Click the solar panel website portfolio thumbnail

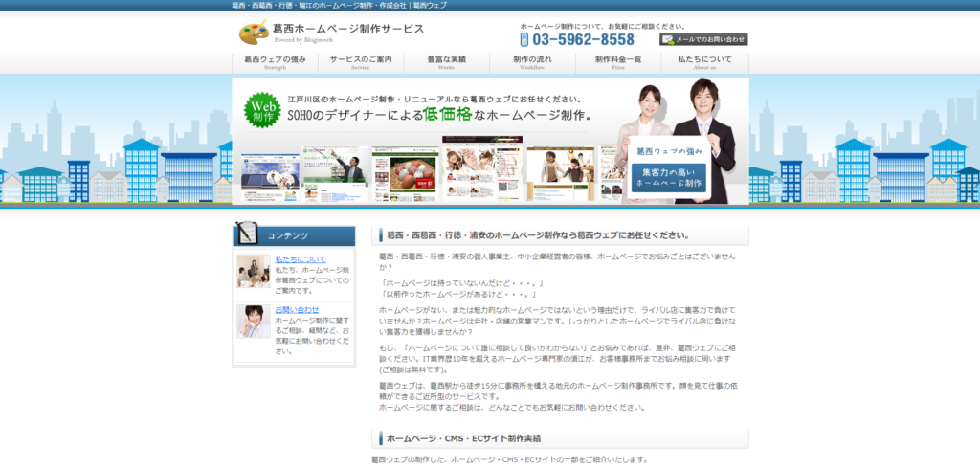[266, 175]
